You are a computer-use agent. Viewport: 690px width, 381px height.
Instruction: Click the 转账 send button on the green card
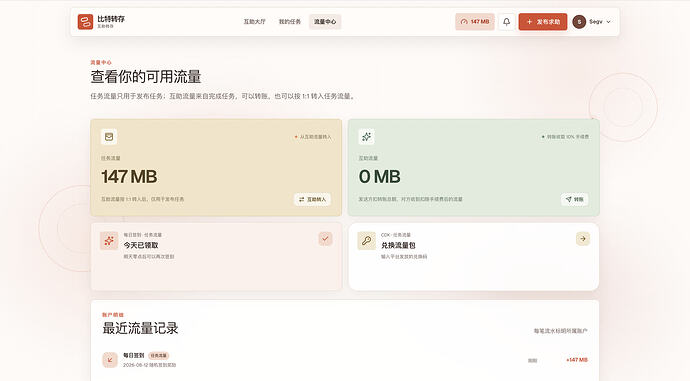(x=574, y=199)
